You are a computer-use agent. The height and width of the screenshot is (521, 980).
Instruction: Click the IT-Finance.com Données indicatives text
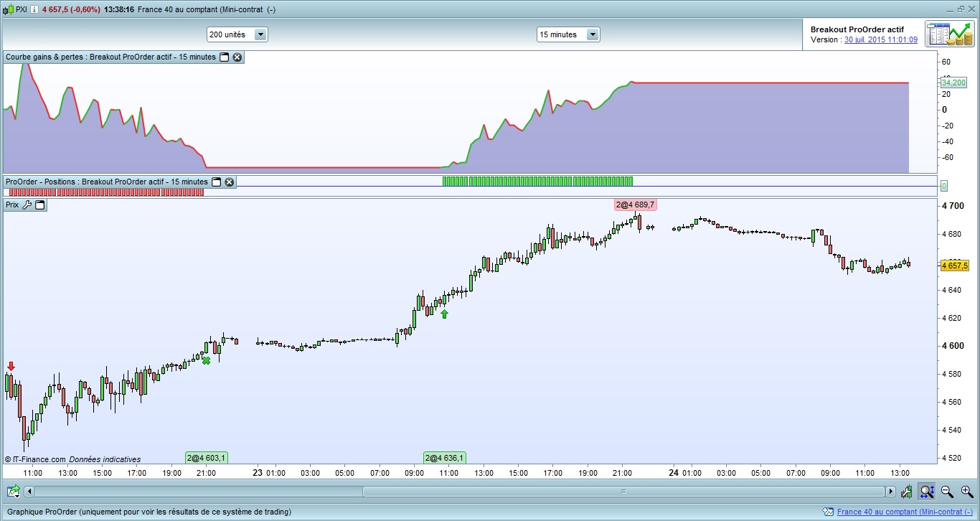click(72, 459)
